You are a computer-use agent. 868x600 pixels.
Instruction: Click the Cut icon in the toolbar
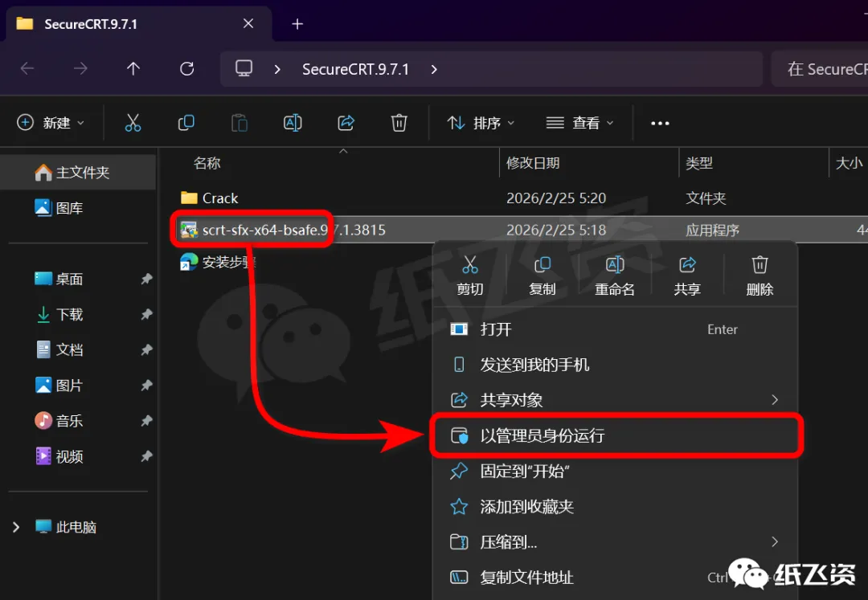click(x=133, y=123)
